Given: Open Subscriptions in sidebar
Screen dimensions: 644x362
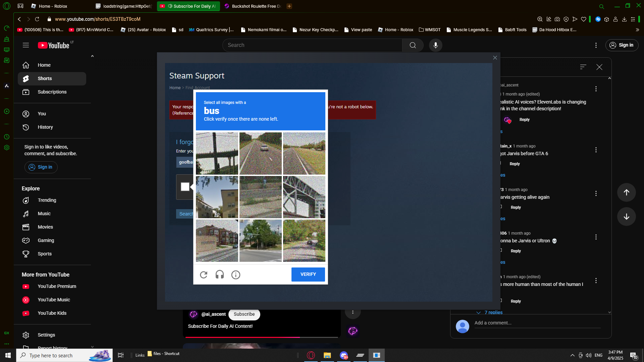Looking at the screenshot, I should 52,92.
